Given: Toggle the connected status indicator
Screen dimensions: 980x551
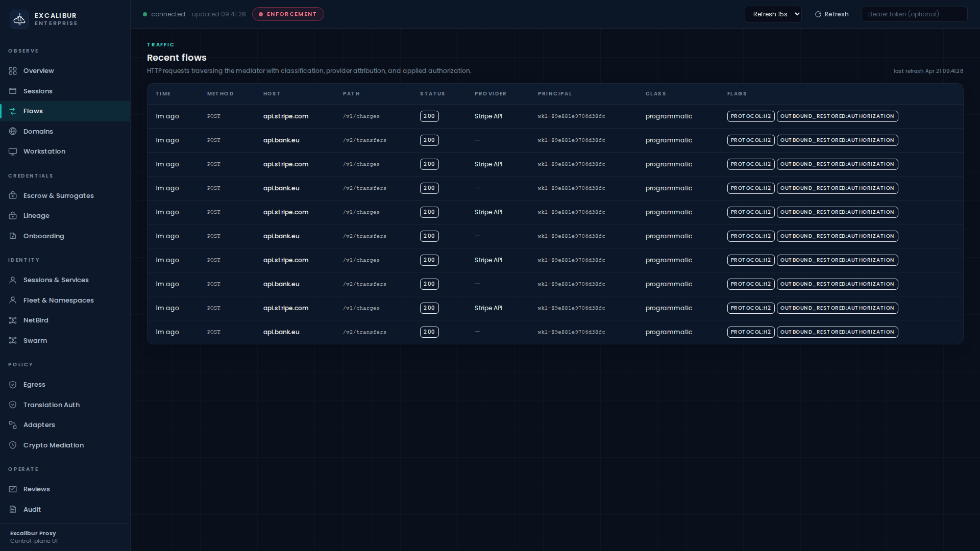Looking at the screenshot, I should tap(145, 14).
